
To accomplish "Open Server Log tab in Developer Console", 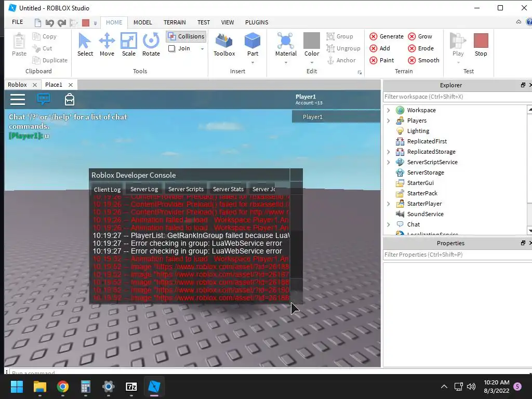I will click(x=144, y=189).
